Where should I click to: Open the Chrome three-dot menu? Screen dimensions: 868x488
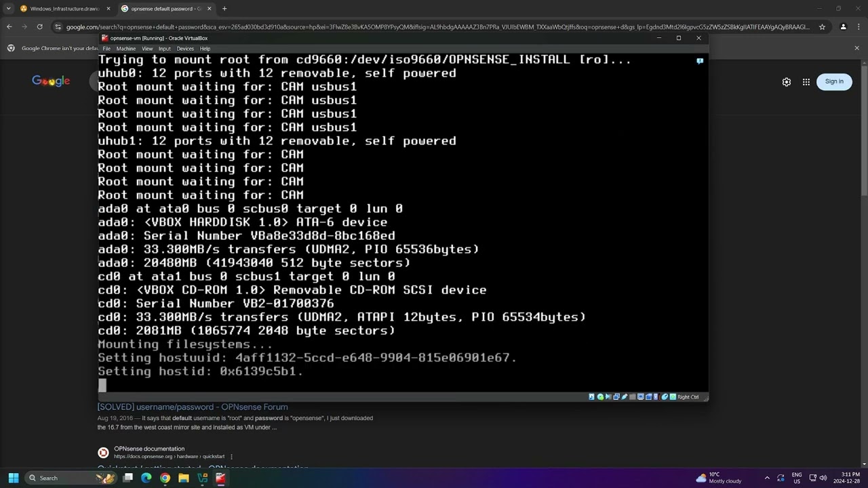click(x=859, y=27)
